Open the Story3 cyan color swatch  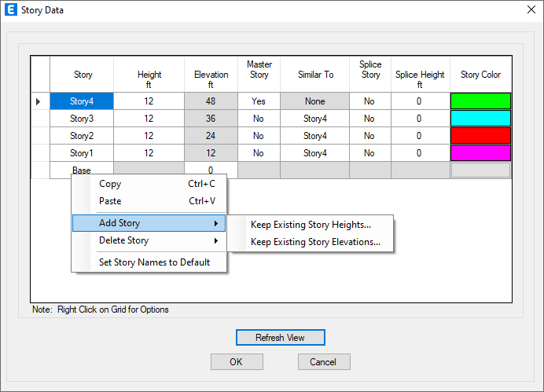[x=480, y=119]
